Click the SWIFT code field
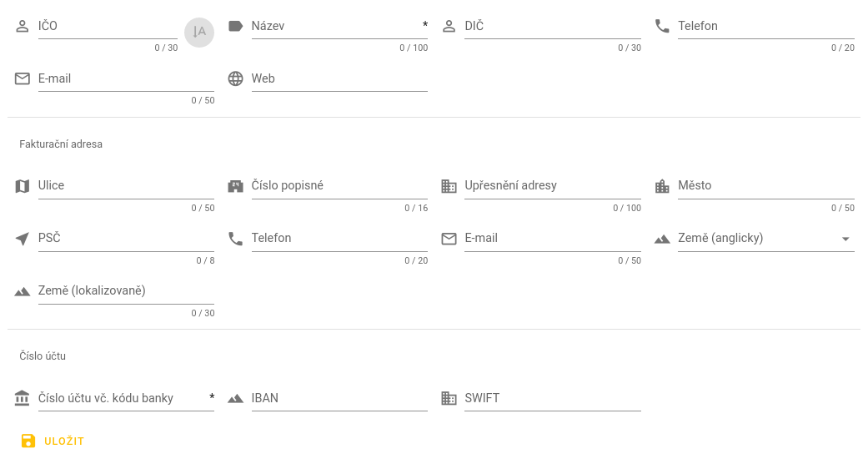868x459 pixels. coord(552,399)
